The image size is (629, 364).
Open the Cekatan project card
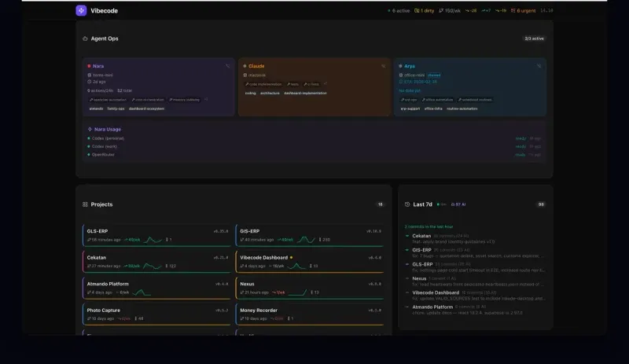point(156,262)
